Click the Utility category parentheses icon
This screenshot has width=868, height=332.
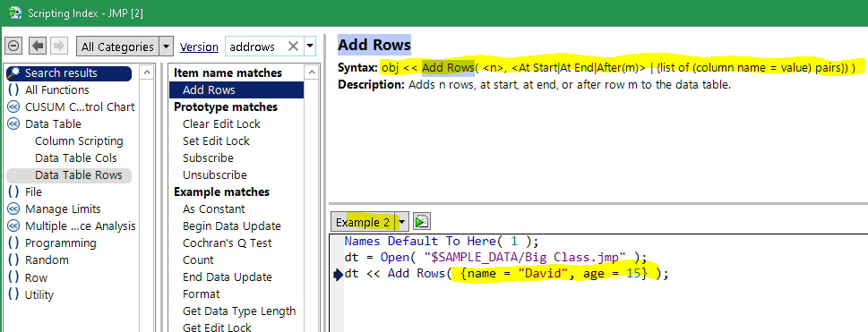(x=13, y=295)
